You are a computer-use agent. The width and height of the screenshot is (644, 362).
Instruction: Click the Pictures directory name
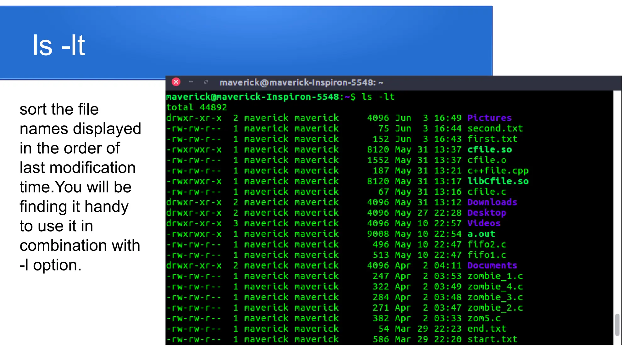tap(489, 118)
